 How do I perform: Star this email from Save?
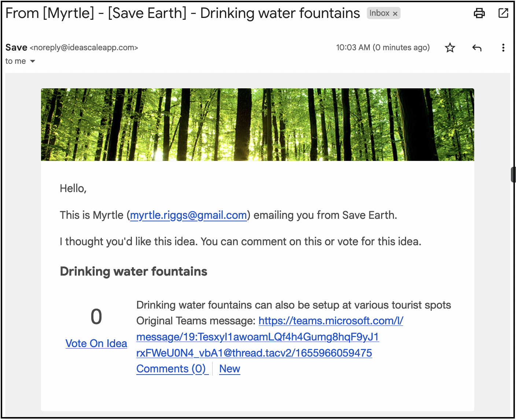click(x=450, y=48)
